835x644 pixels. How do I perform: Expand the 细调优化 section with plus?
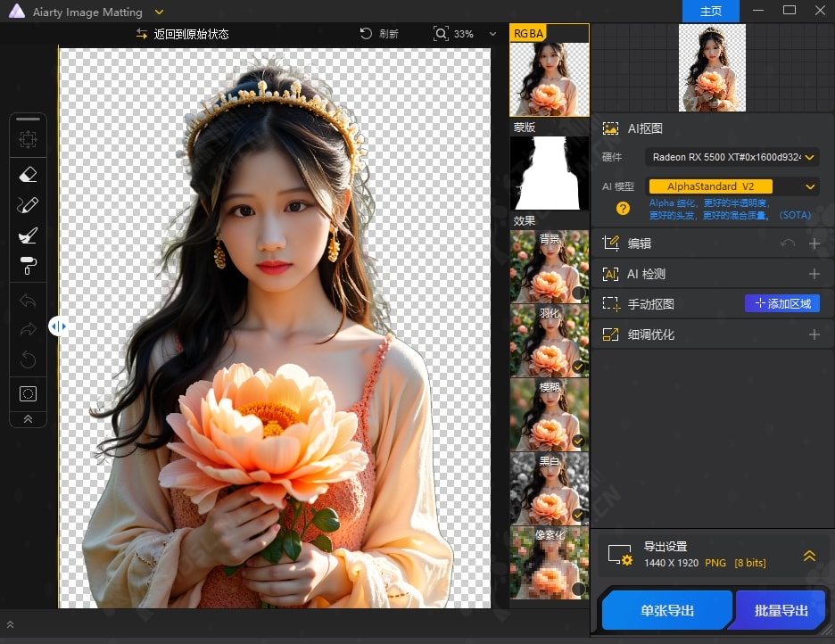point(814,334)
